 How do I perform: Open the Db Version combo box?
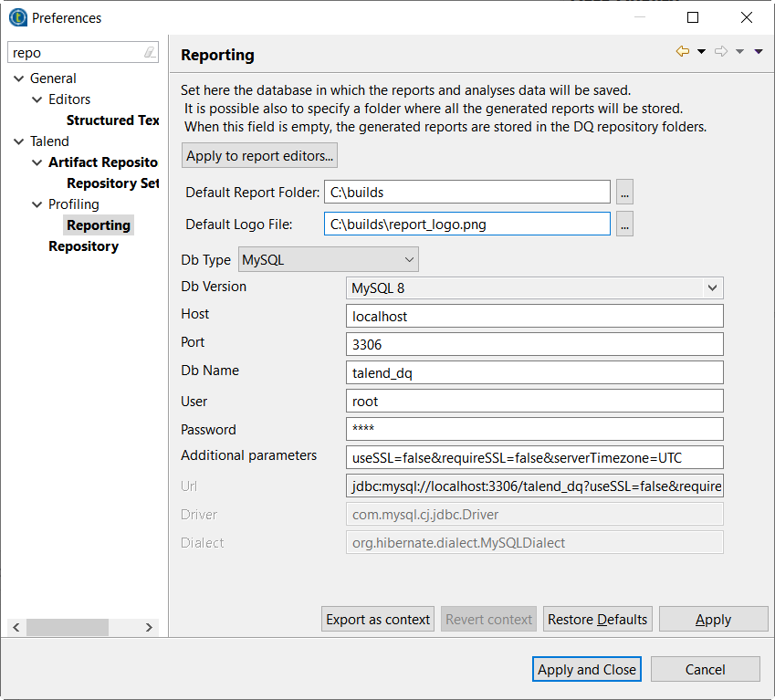[x=537, y=288]
